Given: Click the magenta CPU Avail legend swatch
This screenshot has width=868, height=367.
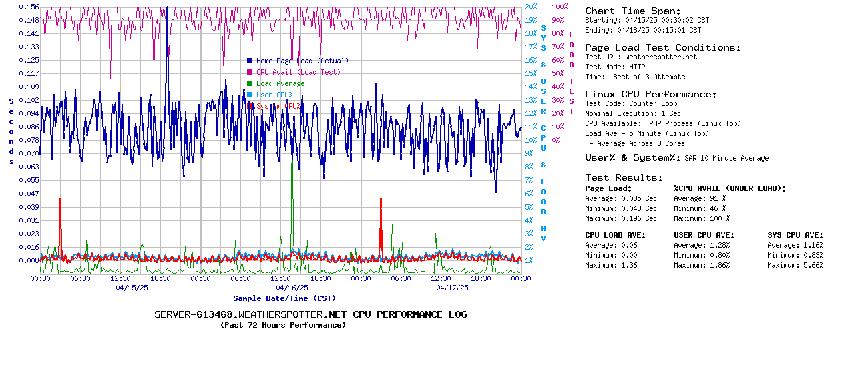Looking at the screenshot, I should [250, 72].
